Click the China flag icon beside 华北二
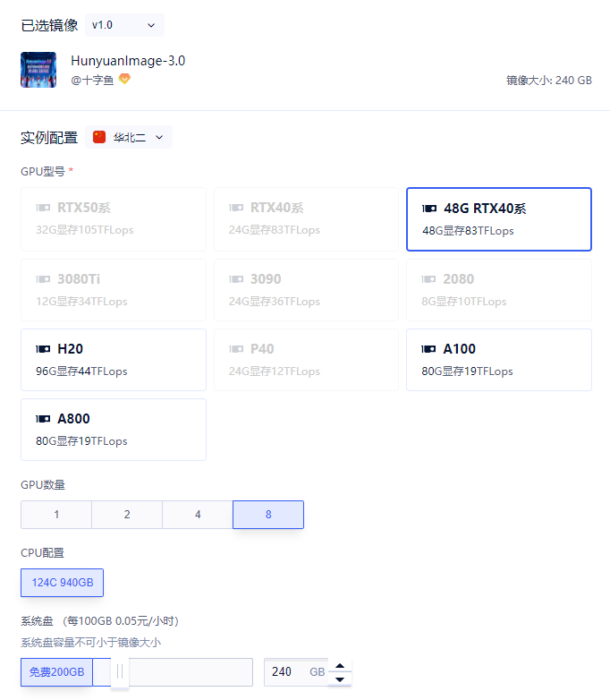 point(99,137)
